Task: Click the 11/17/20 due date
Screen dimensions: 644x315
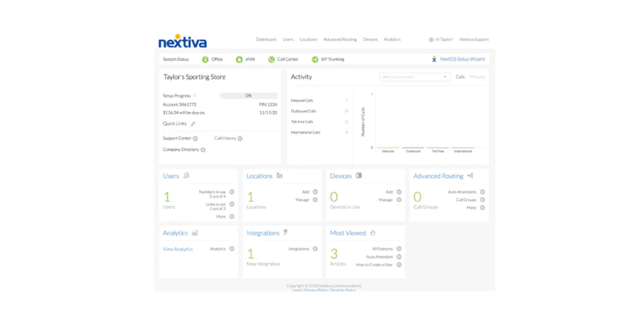Action: (268, 113)
